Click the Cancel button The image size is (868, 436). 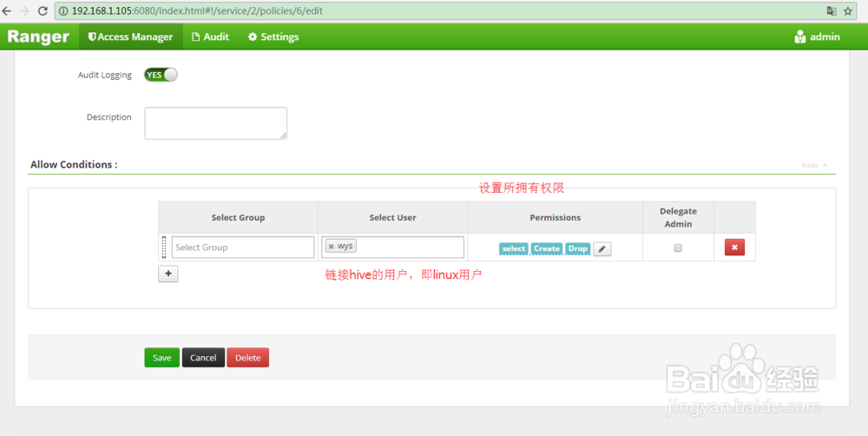tap(203, 358)
